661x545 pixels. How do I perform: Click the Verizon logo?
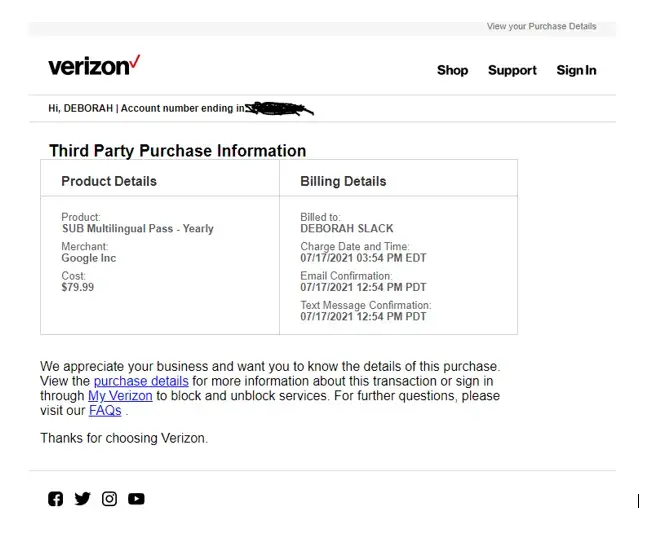[94, 67]
